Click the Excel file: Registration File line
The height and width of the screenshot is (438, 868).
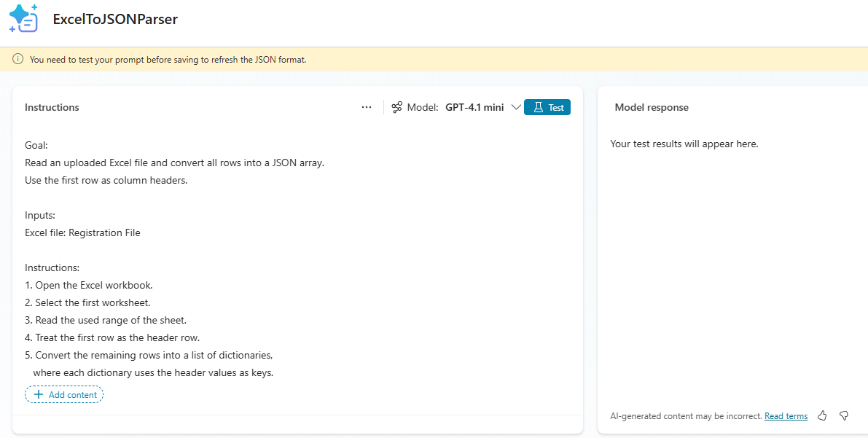click(82, 232)
